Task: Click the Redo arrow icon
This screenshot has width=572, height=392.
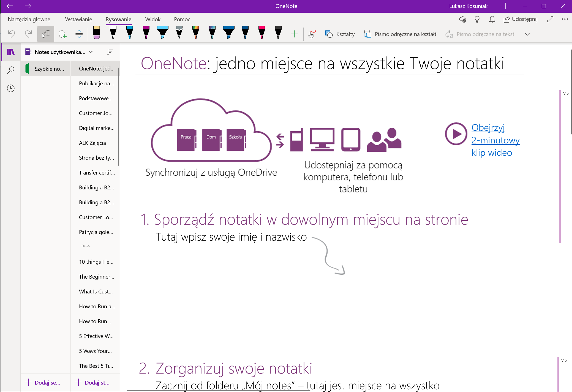Action: point(28,34)
